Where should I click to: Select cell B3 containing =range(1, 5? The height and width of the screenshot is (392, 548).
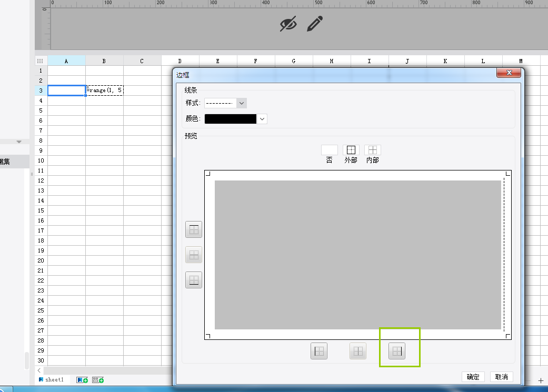point(105,91)
